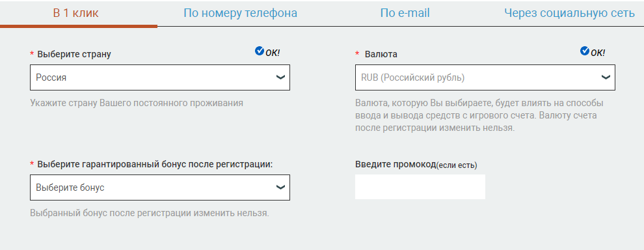Click the guaranteed bonus selection label
Screen dimensions: 644x250
coord(155,164)
